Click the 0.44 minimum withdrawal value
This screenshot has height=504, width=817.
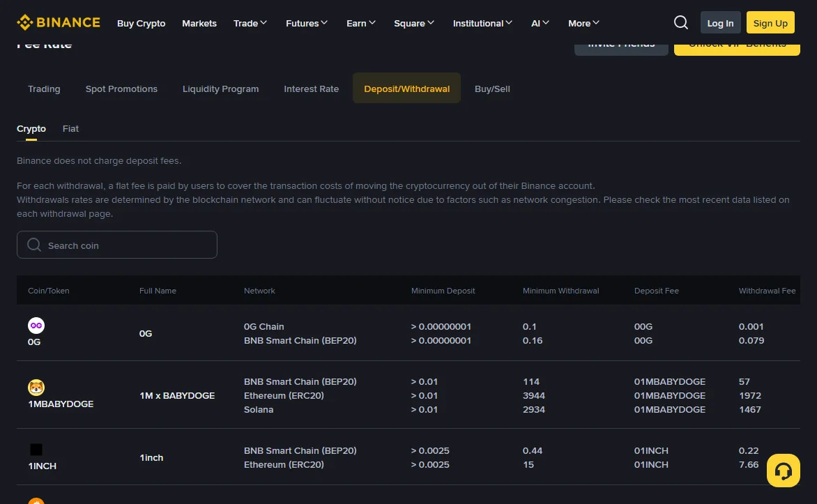click(x=533, y=450)
